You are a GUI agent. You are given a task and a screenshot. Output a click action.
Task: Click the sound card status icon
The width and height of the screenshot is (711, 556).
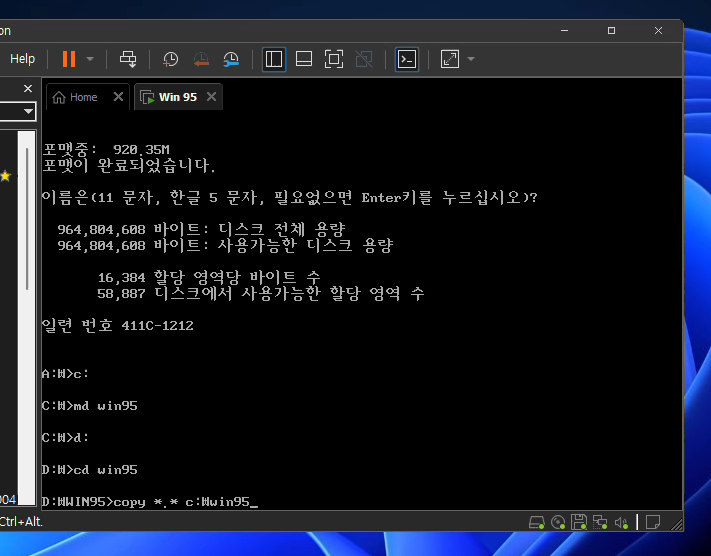pos(621,523)
